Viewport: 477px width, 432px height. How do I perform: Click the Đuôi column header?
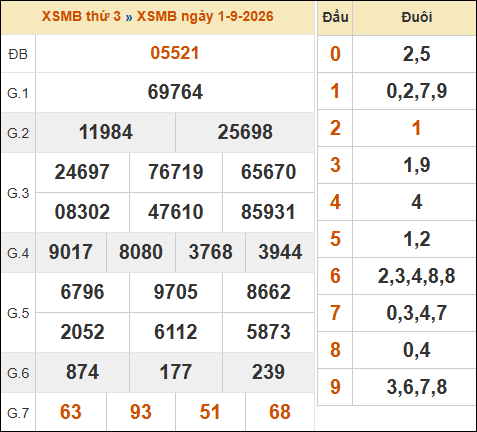tap(417, 17)
